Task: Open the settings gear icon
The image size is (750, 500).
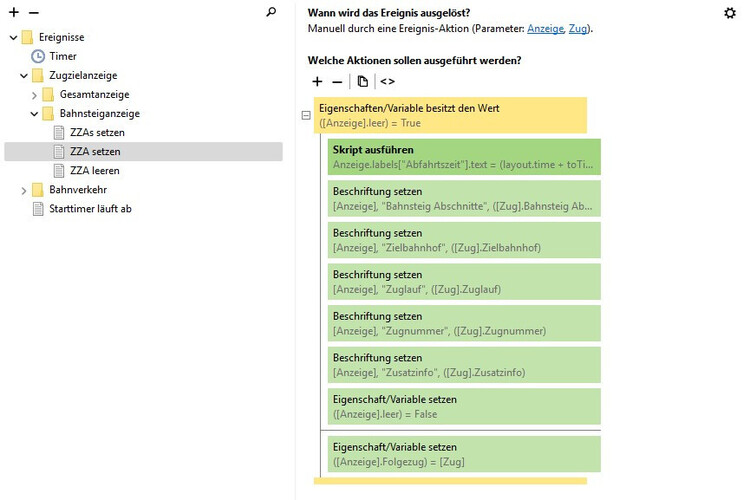Action: click(x=730, y=13)
